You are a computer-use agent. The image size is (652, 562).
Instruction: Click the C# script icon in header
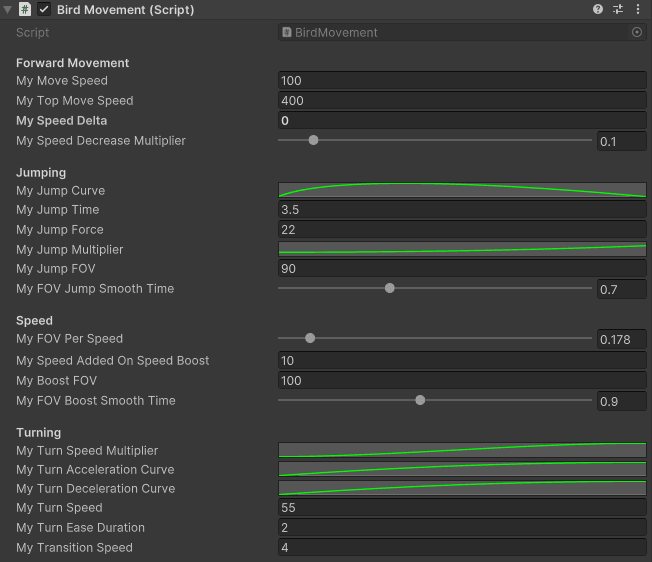click(25, 9)
